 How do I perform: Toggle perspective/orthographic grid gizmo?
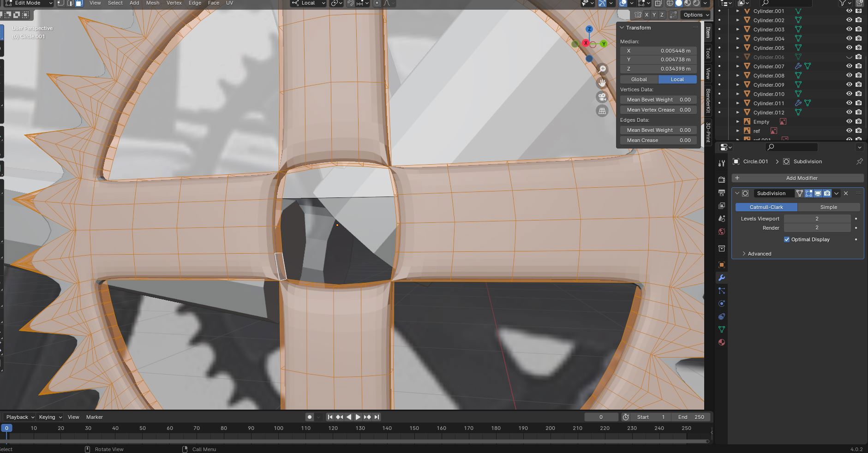602,111
